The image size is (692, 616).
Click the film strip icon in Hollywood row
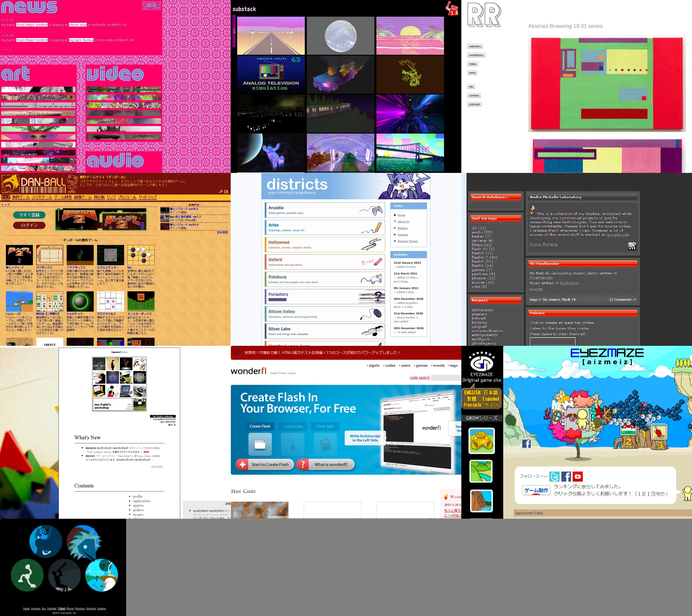(371, 245)
